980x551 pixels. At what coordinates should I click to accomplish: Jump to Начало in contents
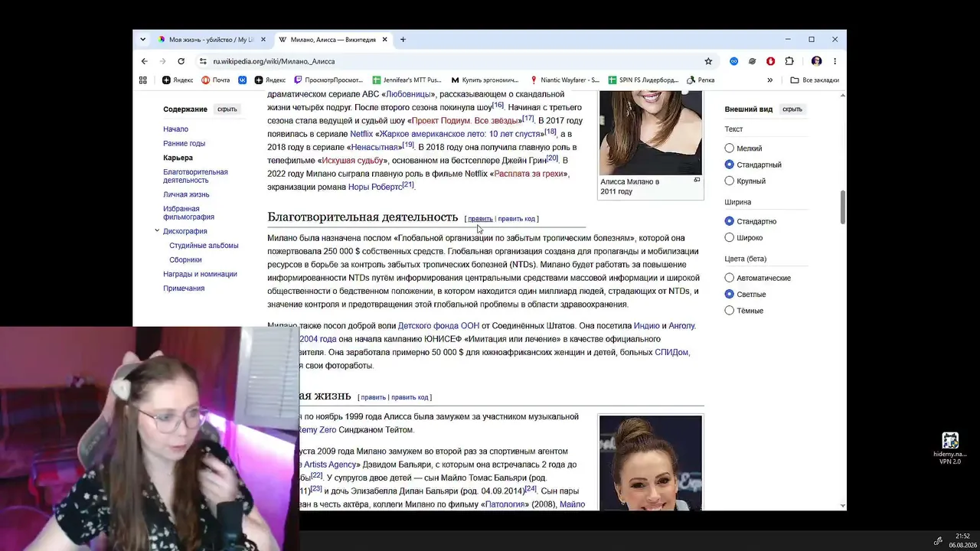click(x=175, y=129)
